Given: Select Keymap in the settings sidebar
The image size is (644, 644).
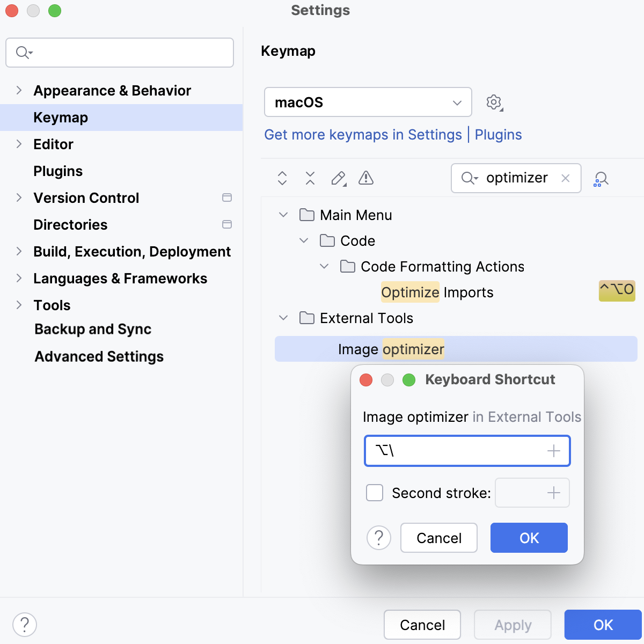Looking at the screenshot, I should point(60,117).
